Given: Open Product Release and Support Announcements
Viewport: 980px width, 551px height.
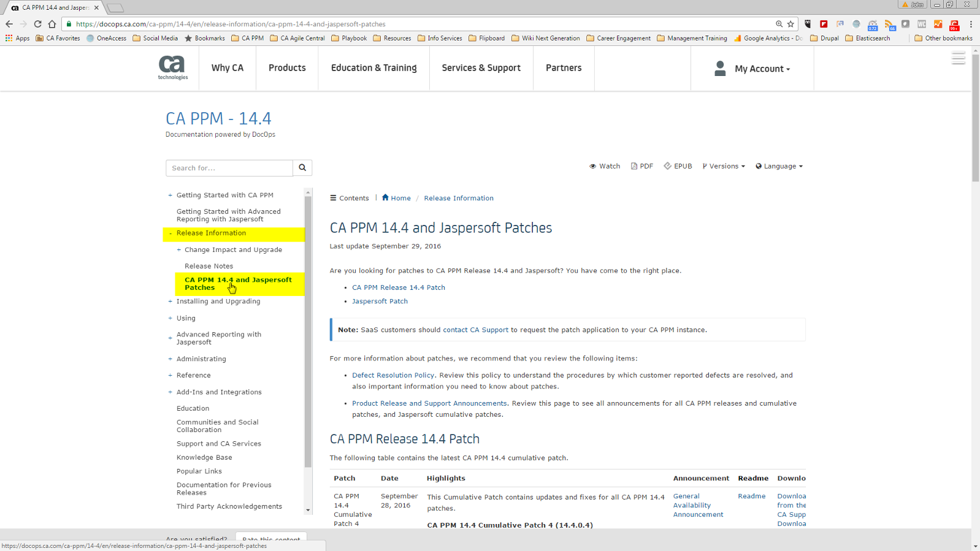Looking at the screenshot, I should (429, 403).
